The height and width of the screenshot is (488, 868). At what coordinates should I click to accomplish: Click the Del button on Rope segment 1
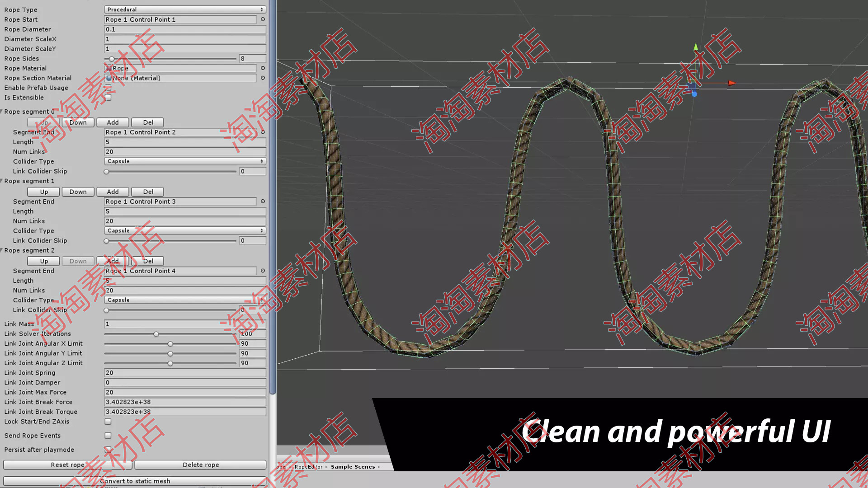point(147,191)
